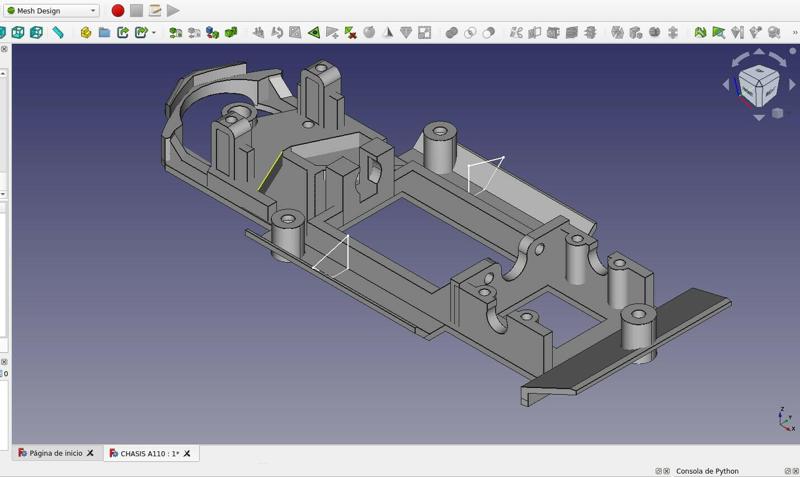
Task: Open the Mesh Design workbench dropdown
Action: (x=51, y=11)
